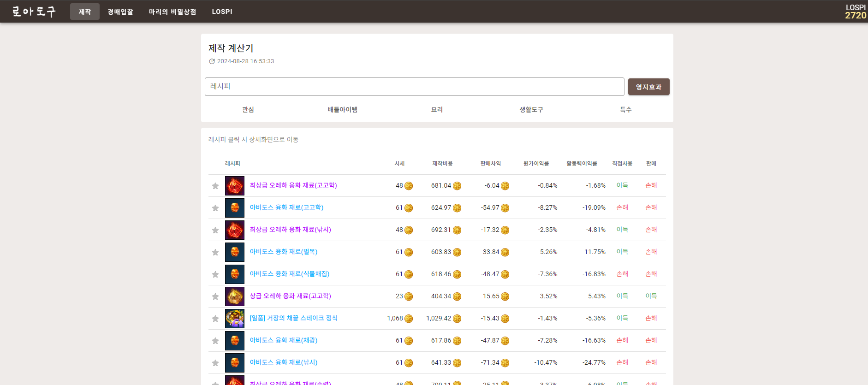
Task: Click item icon of 상급 오레하 융화 재료(고고학)
Action: click(x=235, y=296)
